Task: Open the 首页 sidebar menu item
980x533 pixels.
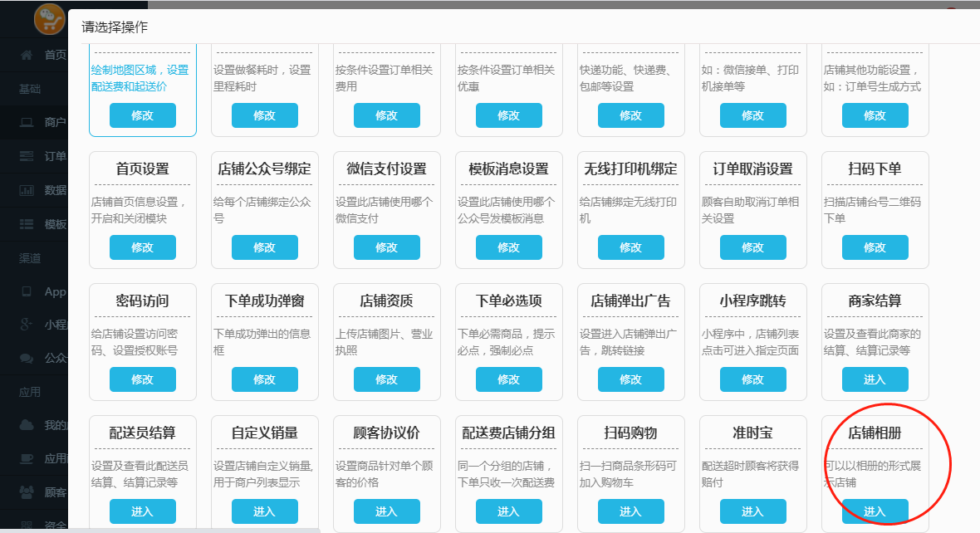Action: click(x=55, y=55)
